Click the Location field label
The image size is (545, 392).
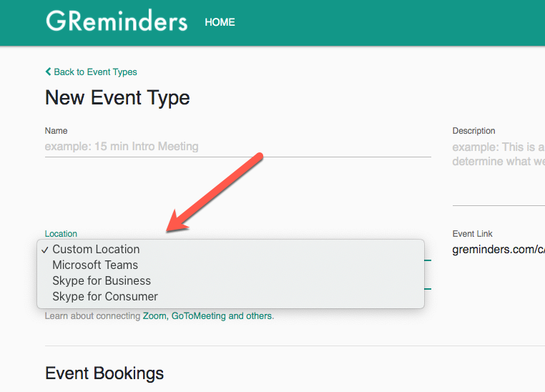(61, 233)
